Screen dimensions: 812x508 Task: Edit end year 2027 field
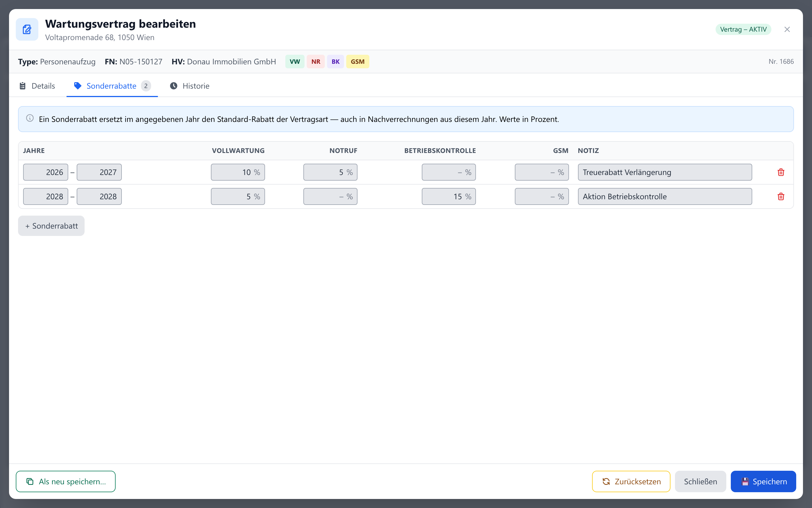tap(99, 172)
